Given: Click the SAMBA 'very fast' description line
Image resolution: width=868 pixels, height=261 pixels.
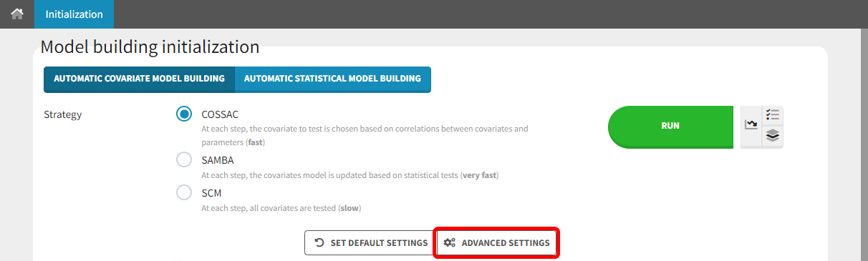Looking at the screenshot, I should click(349, 175).
